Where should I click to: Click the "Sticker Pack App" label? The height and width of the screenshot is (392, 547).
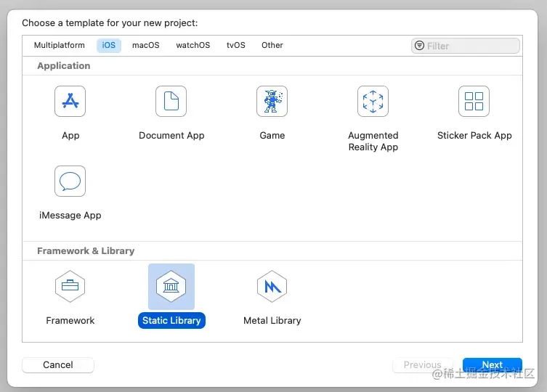pos(474,135)
